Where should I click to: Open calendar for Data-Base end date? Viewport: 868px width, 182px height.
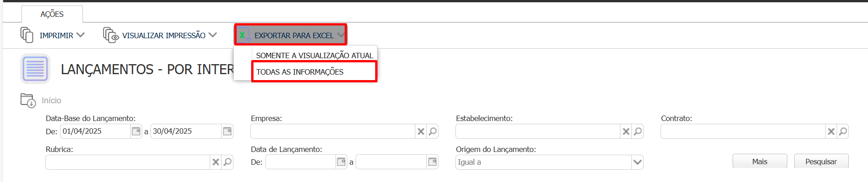[227, 131]
